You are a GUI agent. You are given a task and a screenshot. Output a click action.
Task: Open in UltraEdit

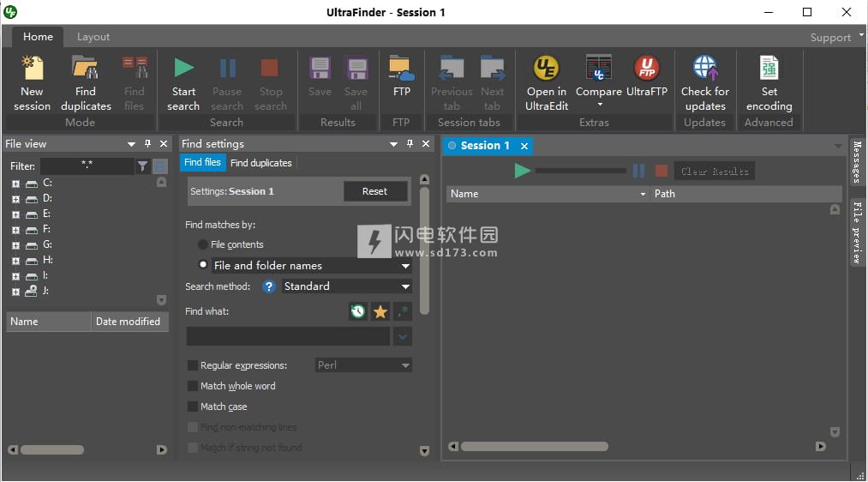pyautogui.click(x=547, y=84)
